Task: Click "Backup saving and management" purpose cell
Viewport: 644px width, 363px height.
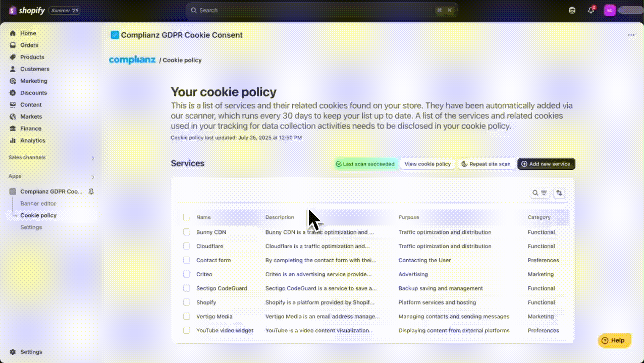Action: click(x=441, y=288)
